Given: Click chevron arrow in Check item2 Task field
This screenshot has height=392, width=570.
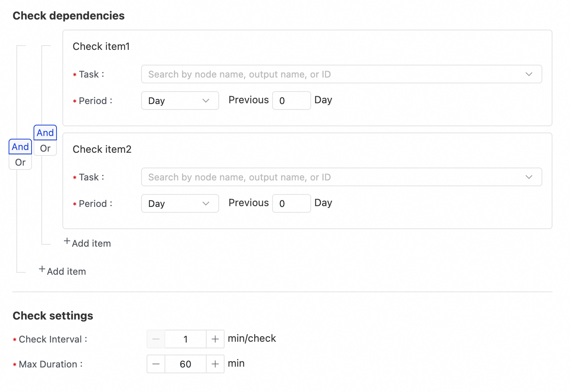Looking at the screenshot, I should point(529,177).
